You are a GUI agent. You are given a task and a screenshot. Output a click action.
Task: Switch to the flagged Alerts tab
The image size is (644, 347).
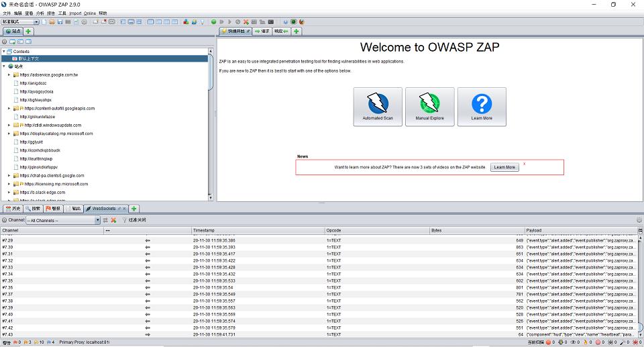pyautogui.click(x=54, y=209)
